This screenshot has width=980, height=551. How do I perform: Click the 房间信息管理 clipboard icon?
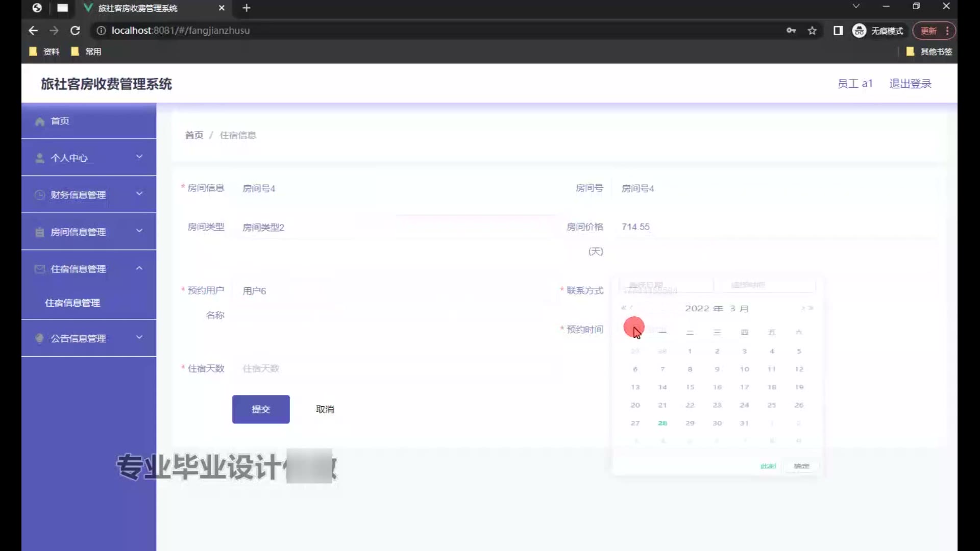(x=40, y=232)
